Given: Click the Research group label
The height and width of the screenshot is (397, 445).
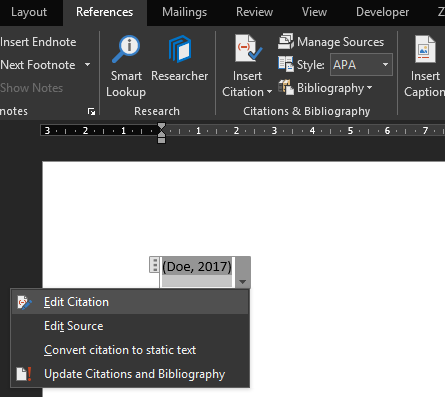Looking at the screenshot, I should pyautogui.click(x=157, y=111).
